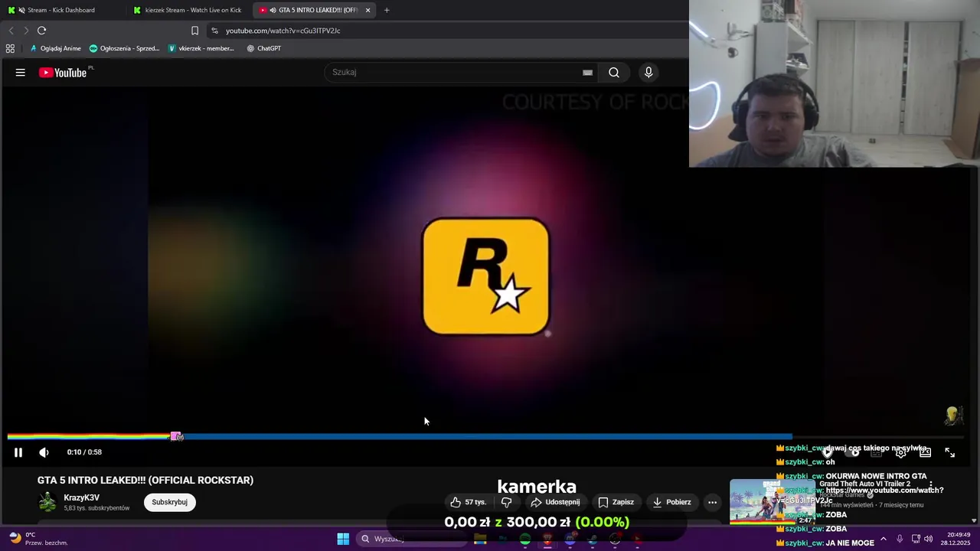Open site info icon in address bar
Viewport: 980px width, 551px height.
pos(214,31)
